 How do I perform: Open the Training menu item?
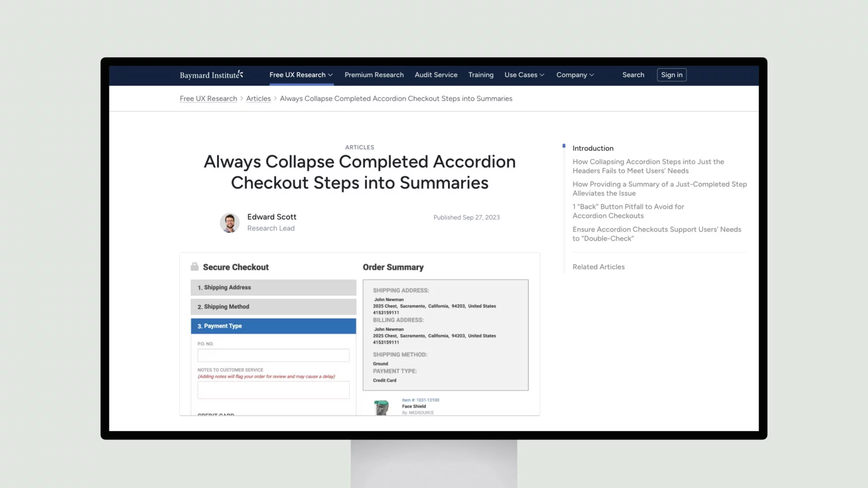click(x=481, y=75)
